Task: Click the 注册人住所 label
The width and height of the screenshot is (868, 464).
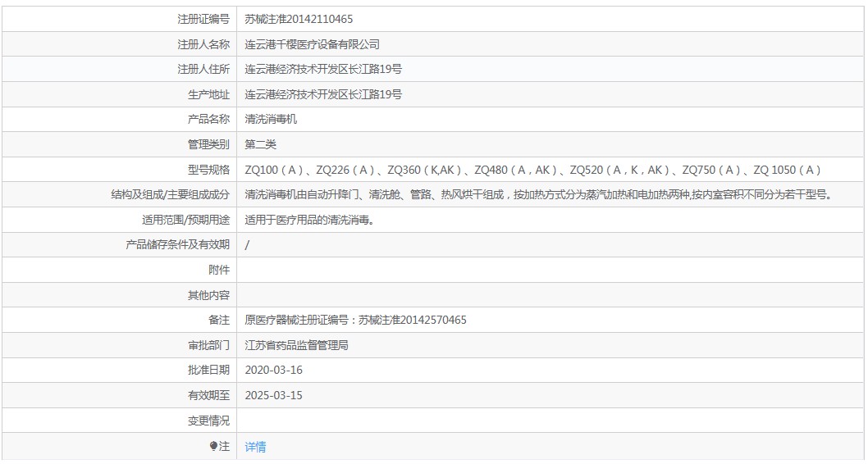Action: pyautogui.click(x=203, y=69)
